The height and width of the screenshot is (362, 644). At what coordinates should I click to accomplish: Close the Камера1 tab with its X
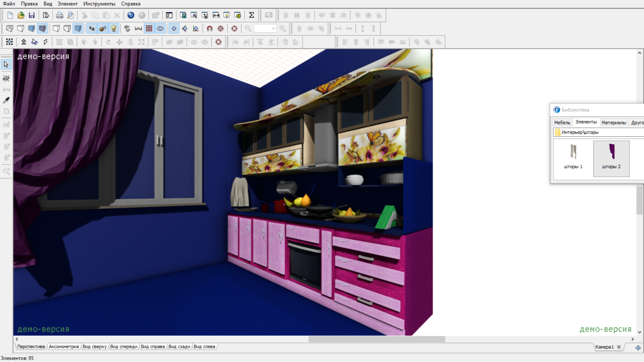[619, 347]
